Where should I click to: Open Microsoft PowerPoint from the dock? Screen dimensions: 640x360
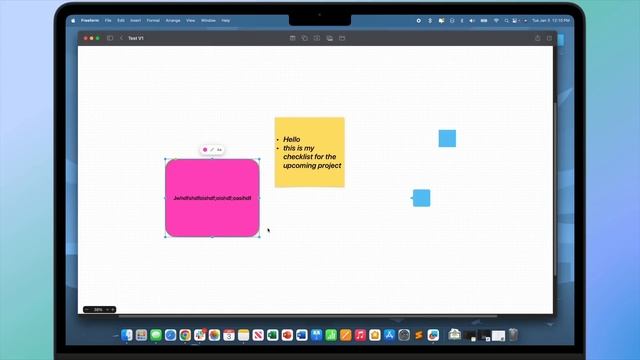coord(287,335)
